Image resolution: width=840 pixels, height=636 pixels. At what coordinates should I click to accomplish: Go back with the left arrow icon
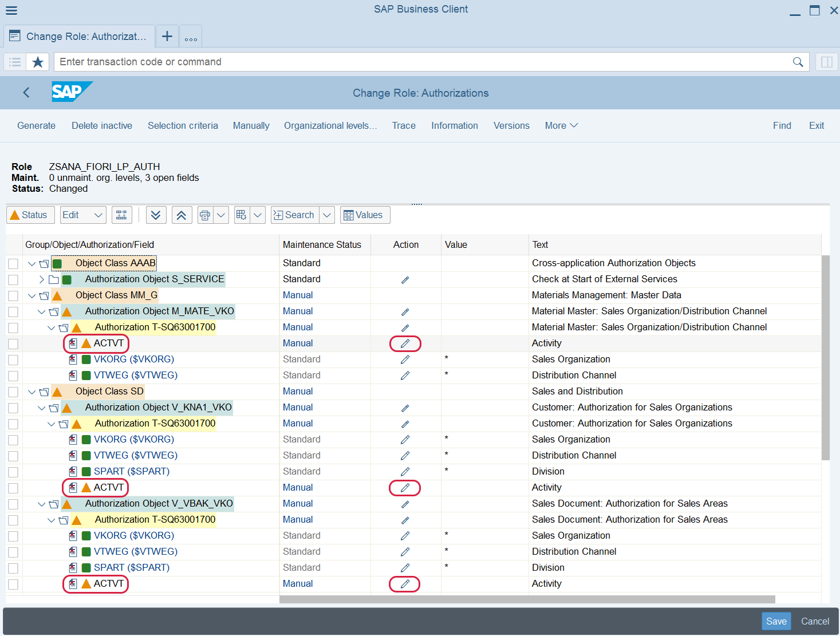(26, 93)
